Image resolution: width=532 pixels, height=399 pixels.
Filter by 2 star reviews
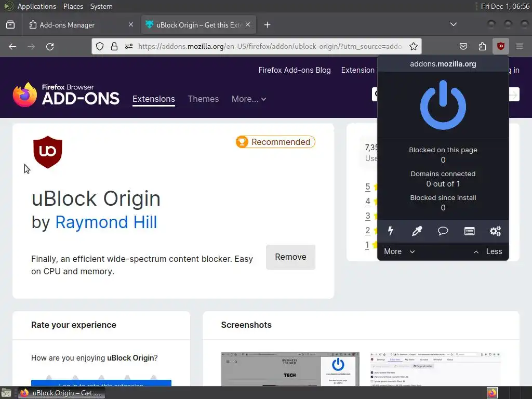[367, 230]
